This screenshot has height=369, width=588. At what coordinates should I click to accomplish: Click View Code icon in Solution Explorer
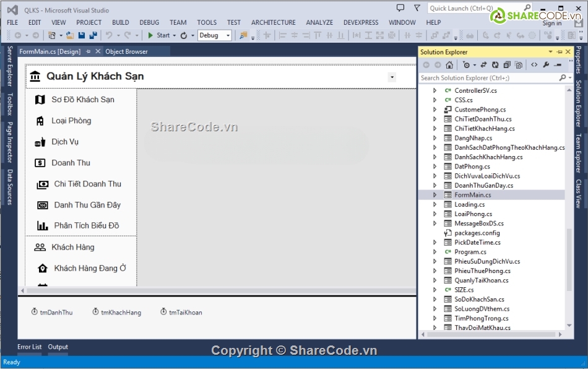coord(534,65)
